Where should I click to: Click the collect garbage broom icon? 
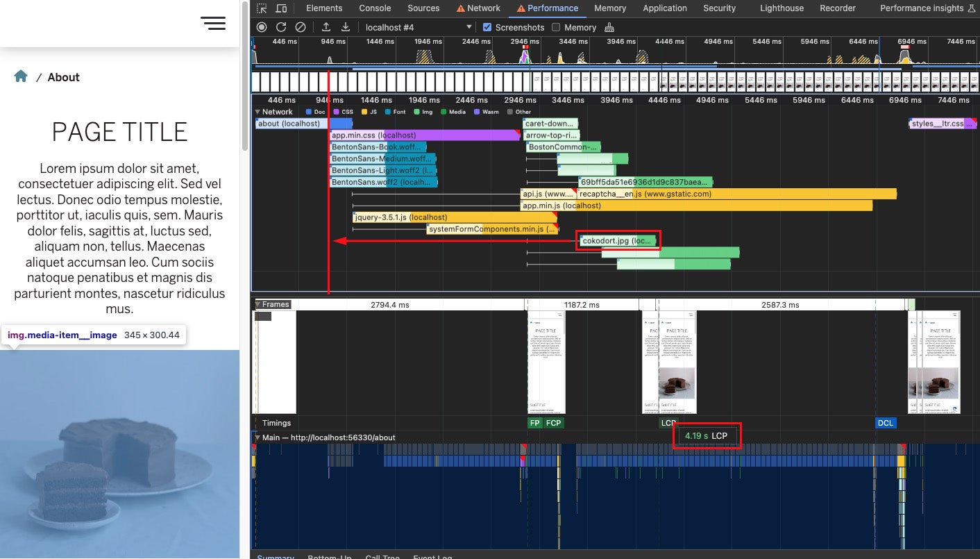609,27
